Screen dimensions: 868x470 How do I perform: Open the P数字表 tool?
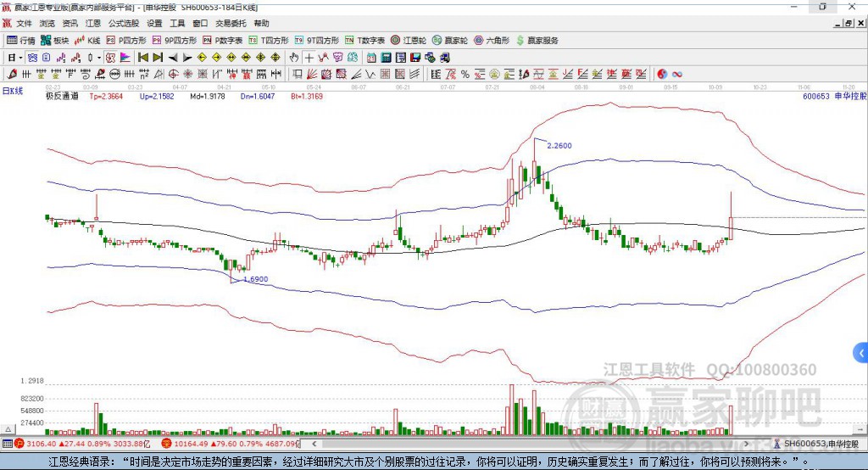223,41
